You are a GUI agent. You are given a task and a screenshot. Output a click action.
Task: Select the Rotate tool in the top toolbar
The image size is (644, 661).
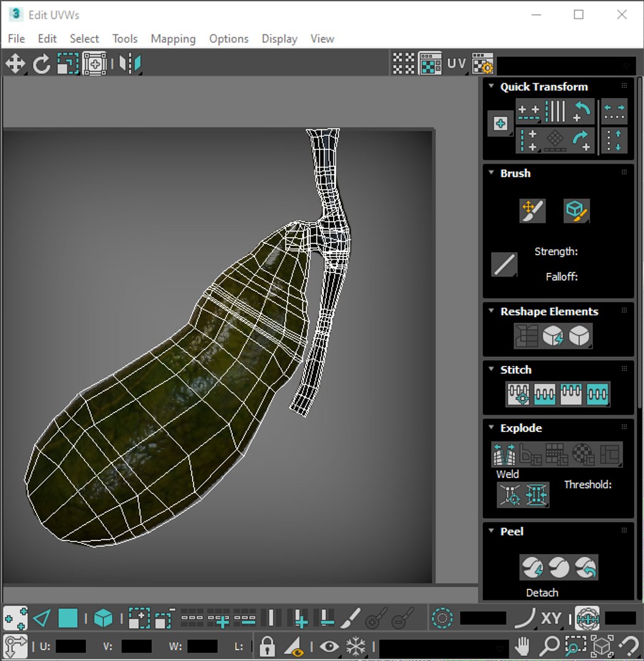(42, 64)
